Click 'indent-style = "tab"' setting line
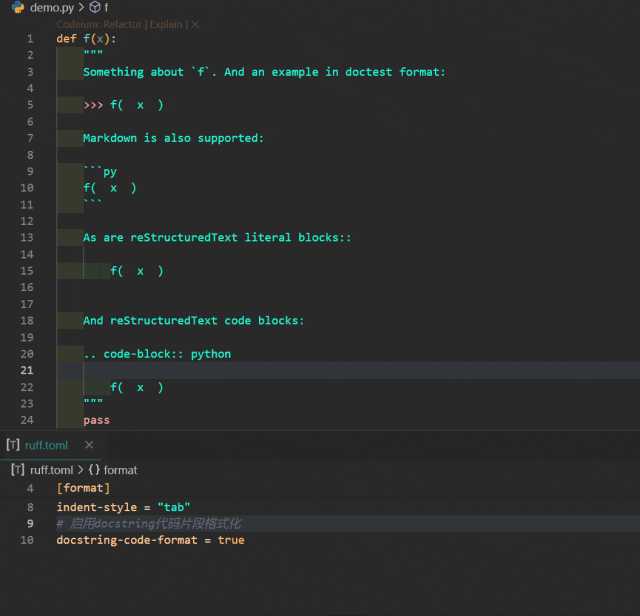 point(123,507)
